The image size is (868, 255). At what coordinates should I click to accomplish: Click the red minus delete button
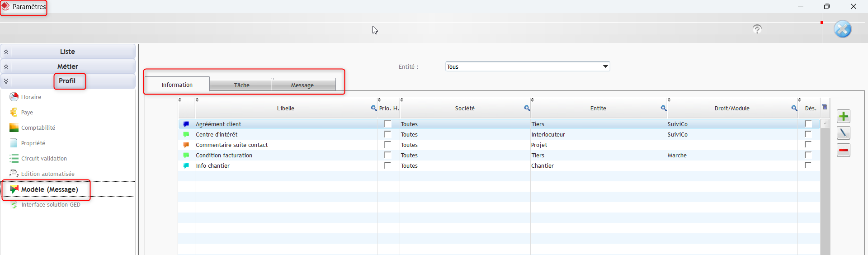click(x=843, y=150)
